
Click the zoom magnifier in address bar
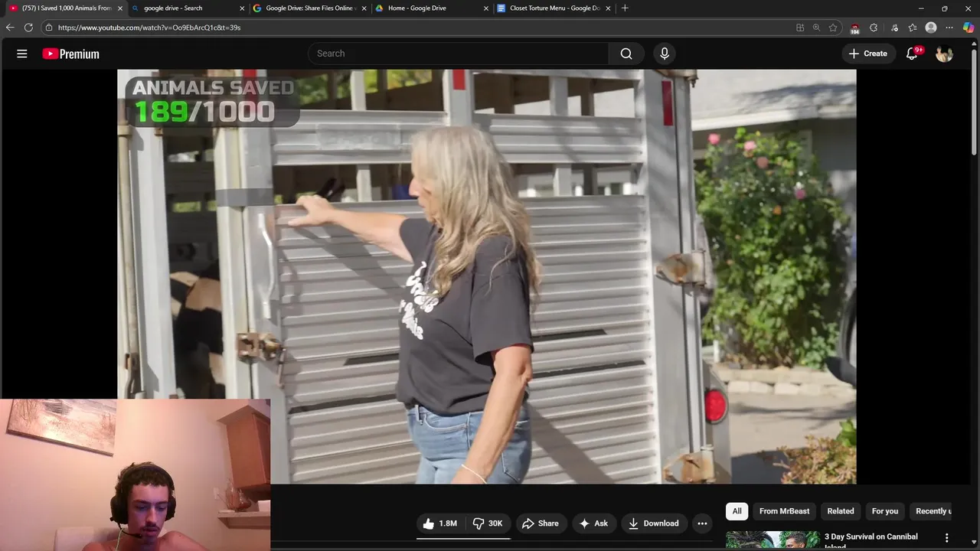pyautogui.click(x=816, y=28)
